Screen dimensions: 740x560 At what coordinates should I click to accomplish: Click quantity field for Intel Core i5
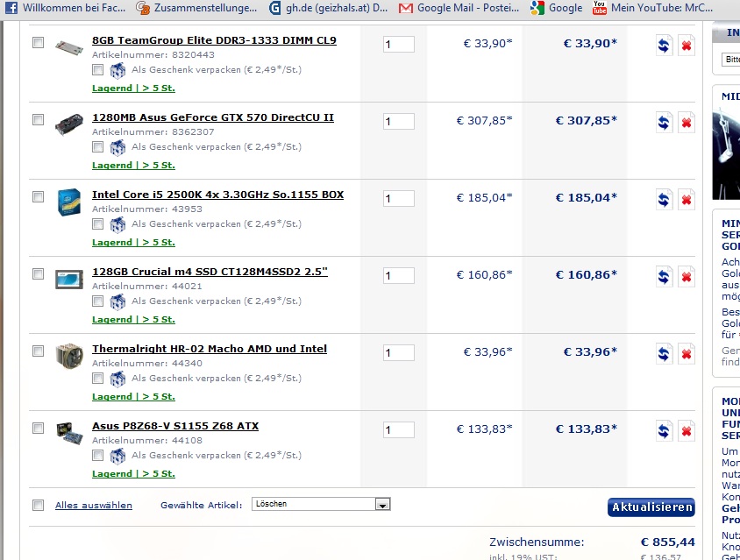(399, 199)
